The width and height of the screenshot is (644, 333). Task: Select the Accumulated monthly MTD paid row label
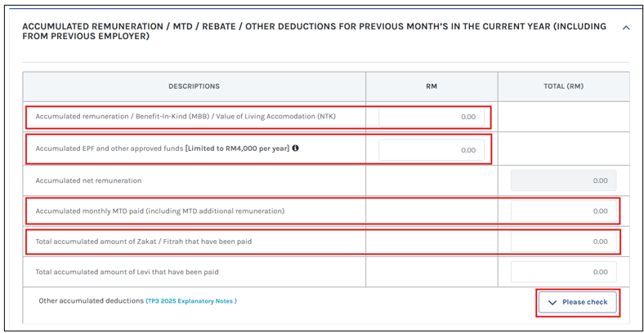(x=160, y=211)
